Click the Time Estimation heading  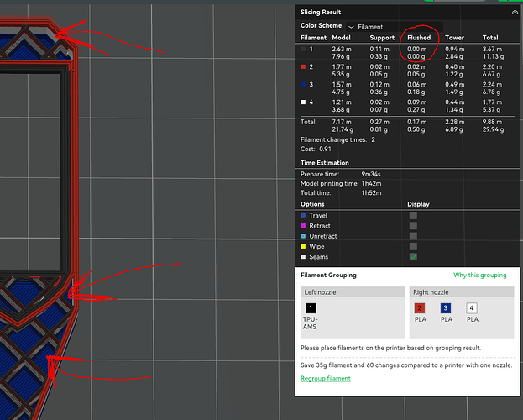[325, 163]
